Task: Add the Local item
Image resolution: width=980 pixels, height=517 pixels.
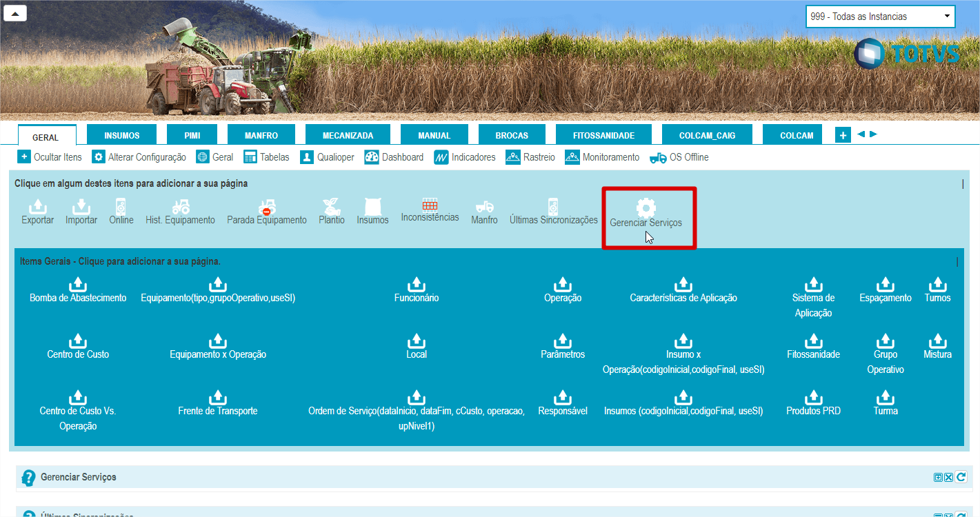Action: pyautogui.click(x=417, y=346)
